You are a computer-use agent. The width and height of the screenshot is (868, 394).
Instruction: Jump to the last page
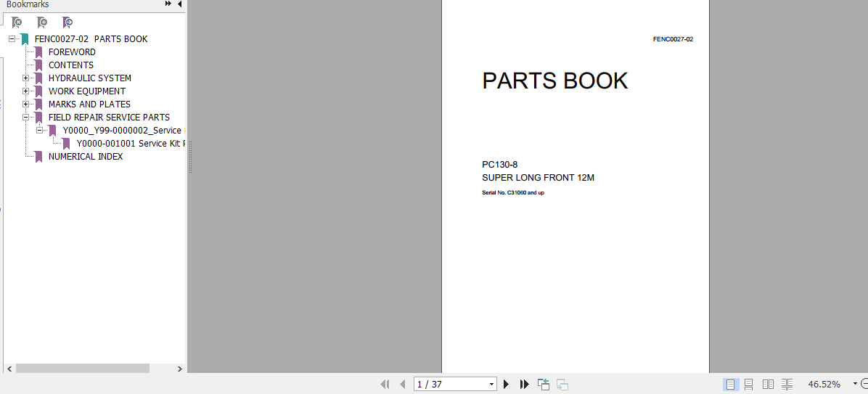coord(524,384)
